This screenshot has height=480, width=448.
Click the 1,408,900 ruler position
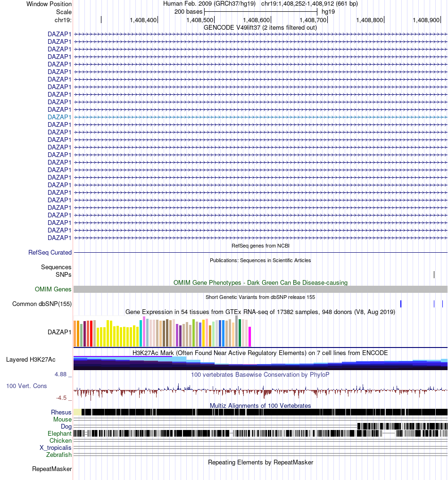coord(426,20)
